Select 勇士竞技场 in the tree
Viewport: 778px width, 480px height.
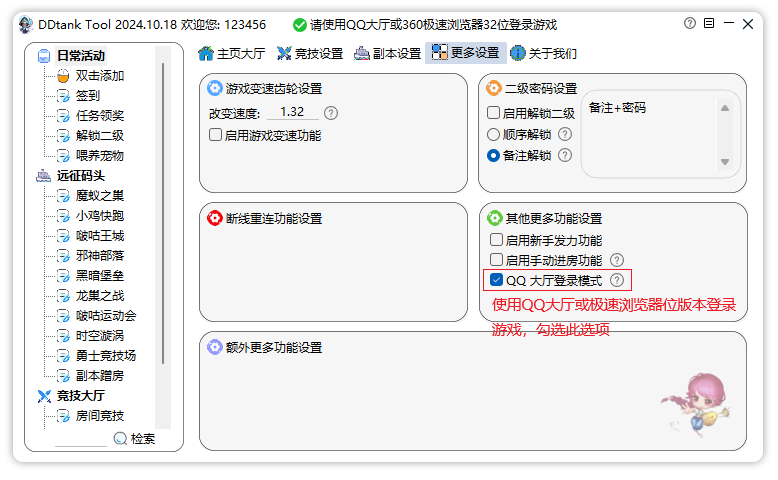click(x=106, y=356)
